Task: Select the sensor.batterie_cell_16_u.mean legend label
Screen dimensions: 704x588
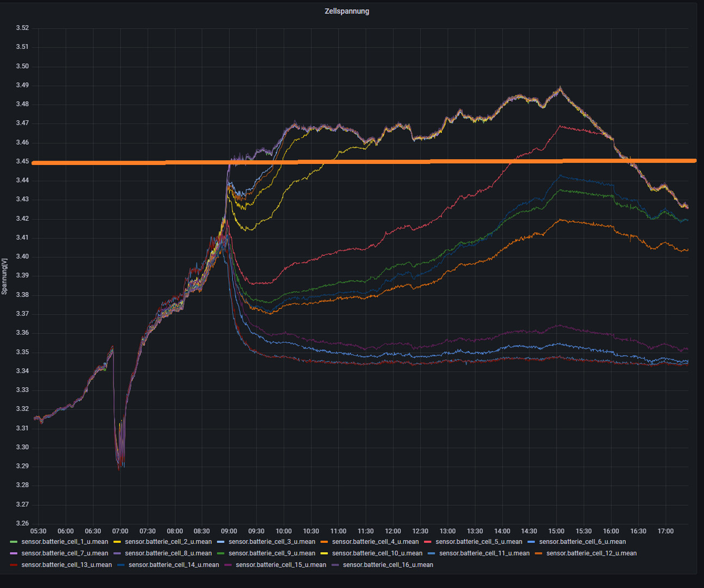Action: point(388,565)
